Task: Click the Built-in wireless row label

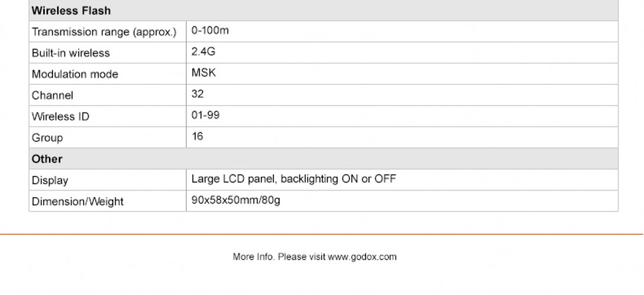Action: pyautogui.click(x=71, y=53)
